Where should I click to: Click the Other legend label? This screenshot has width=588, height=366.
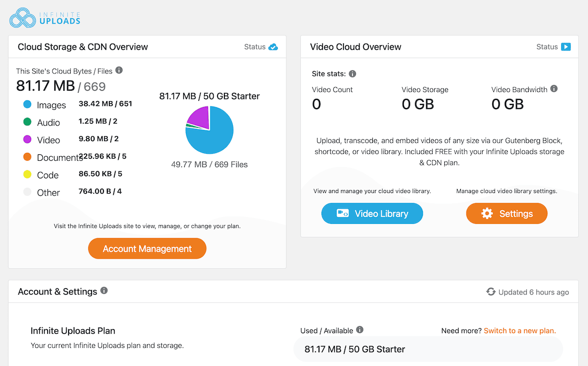(x=49, y=193)
